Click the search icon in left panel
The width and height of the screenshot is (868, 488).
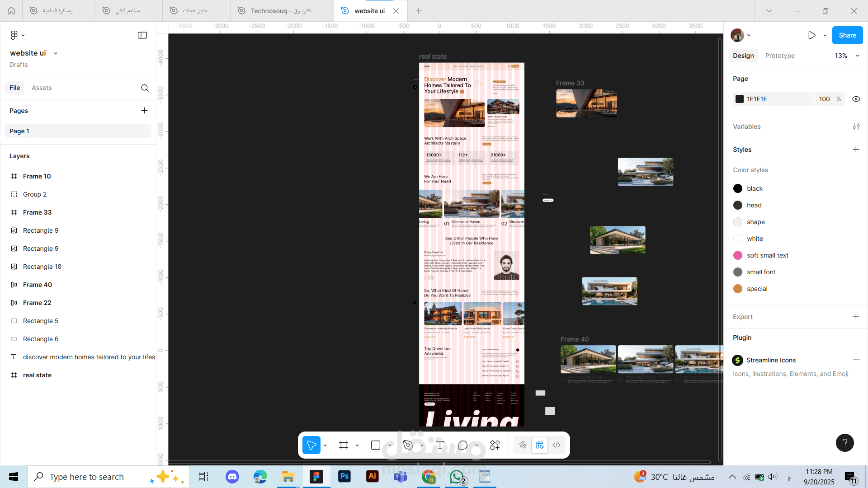pos(145,88)
